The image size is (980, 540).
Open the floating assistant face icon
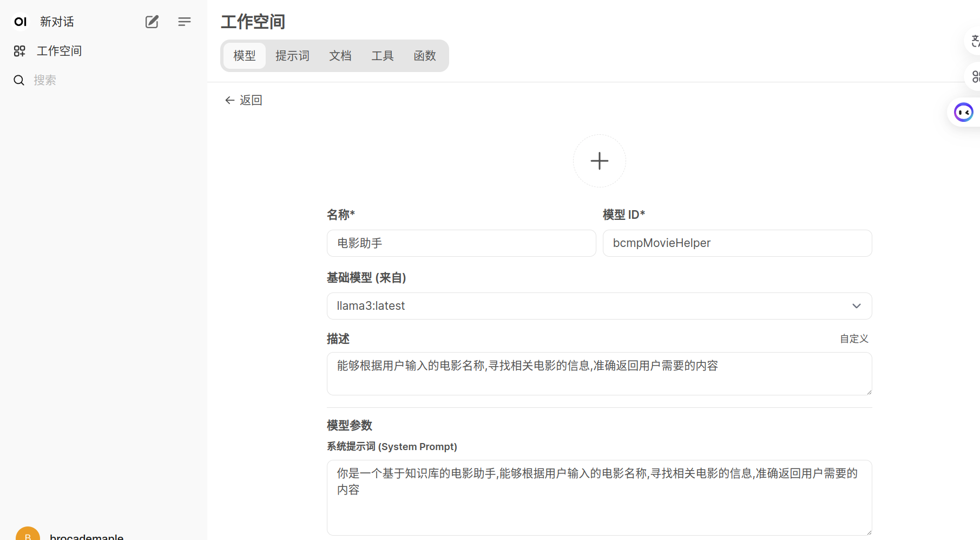point(963,113)
